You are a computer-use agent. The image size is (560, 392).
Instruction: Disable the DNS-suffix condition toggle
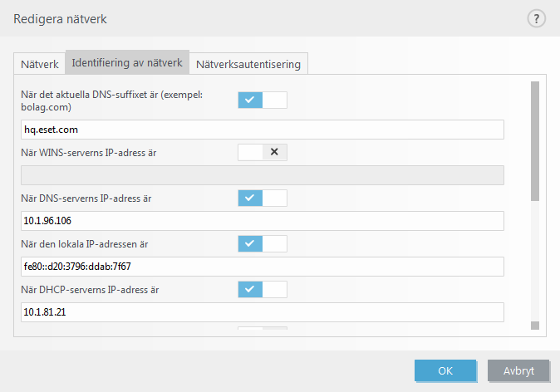click(x=262, y=100)
